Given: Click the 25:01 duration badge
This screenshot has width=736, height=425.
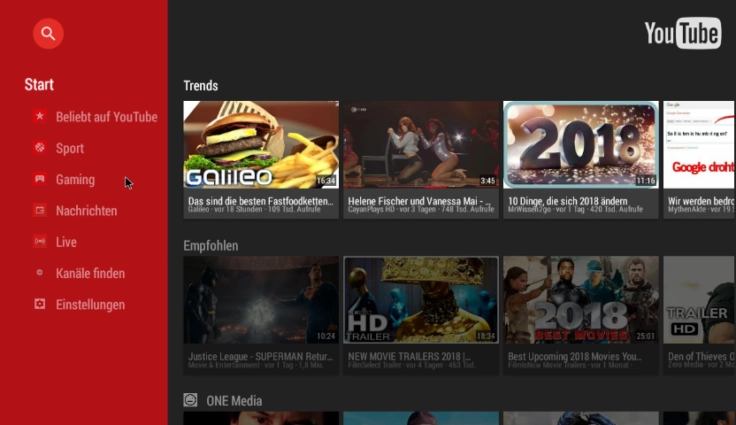Looking at the screenshot, I should coord(646,336).
